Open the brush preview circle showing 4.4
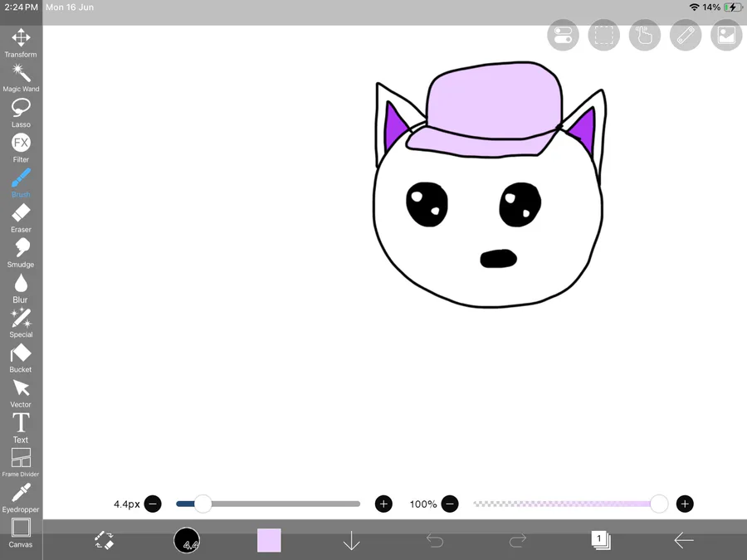 point(186,540)
